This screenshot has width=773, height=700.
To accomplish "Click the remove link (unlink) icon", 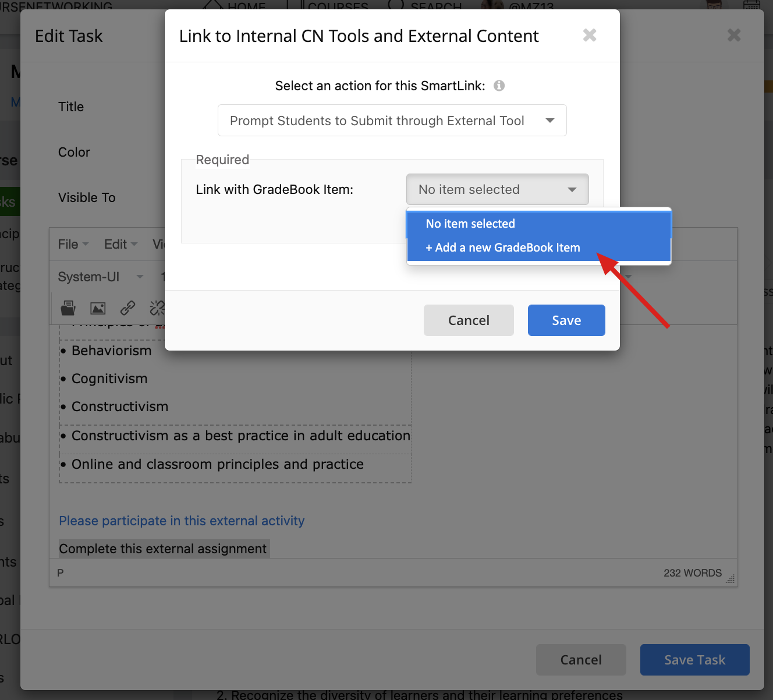I will [x=157, y=307].
